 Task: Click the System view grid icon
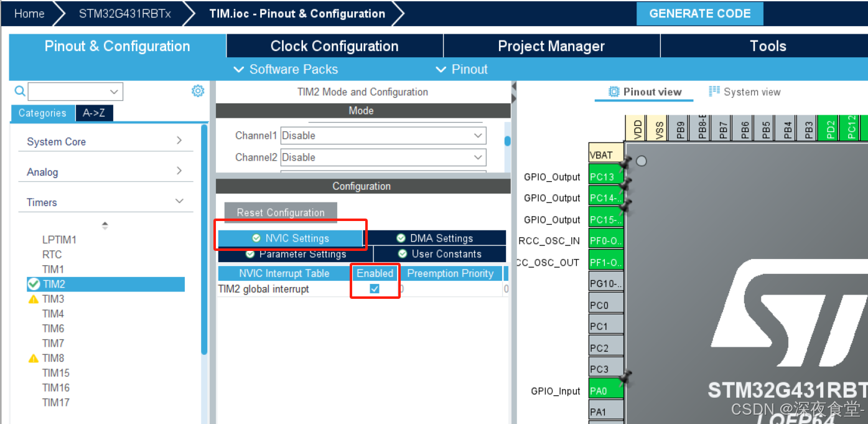coord(714,92)
